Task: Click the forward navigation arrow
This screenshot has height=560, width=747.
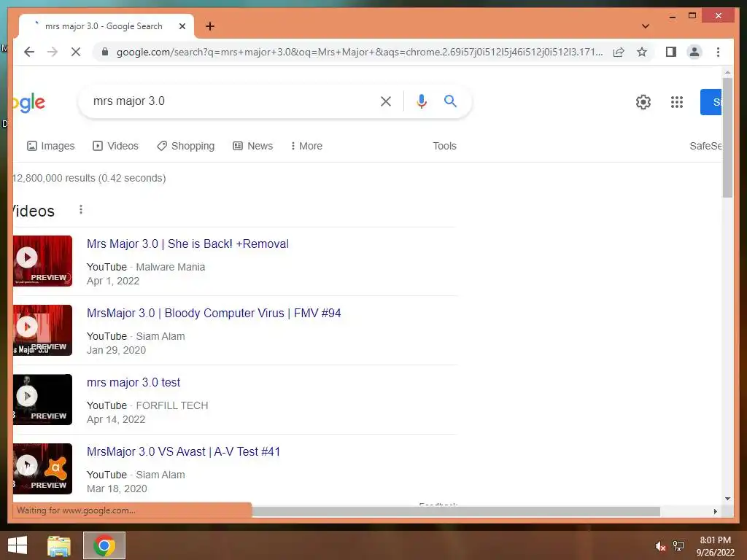Action: tap(53, 52)
